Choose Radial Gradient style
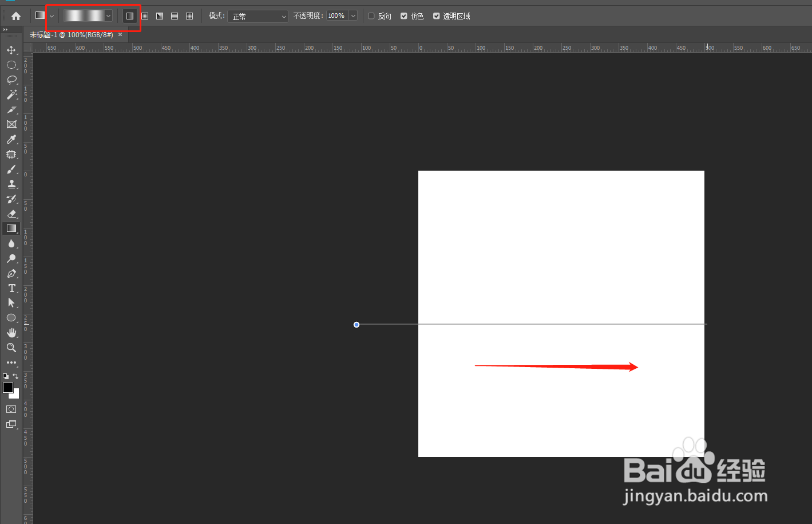The image size is (812, 524). point(145,16)
